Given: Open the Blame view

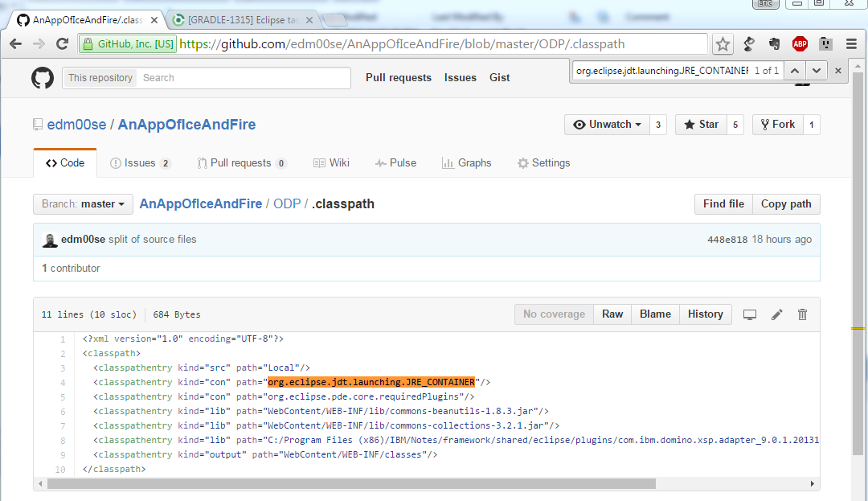Looking at the screenshot, I should click(656, 314).
